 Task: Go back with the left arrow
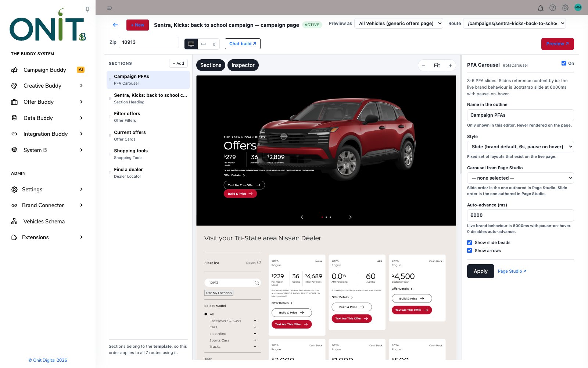[115, 25]
